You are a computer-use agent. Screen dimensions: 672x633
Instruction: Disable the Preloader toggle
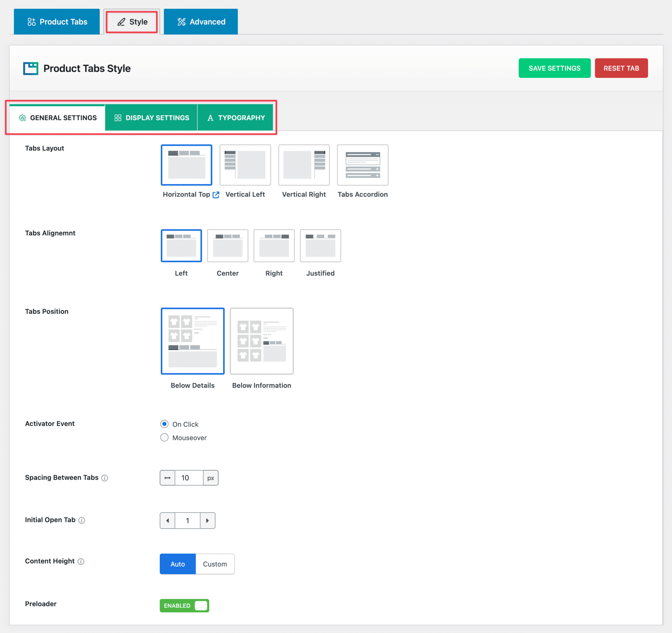tap(201, 606)
